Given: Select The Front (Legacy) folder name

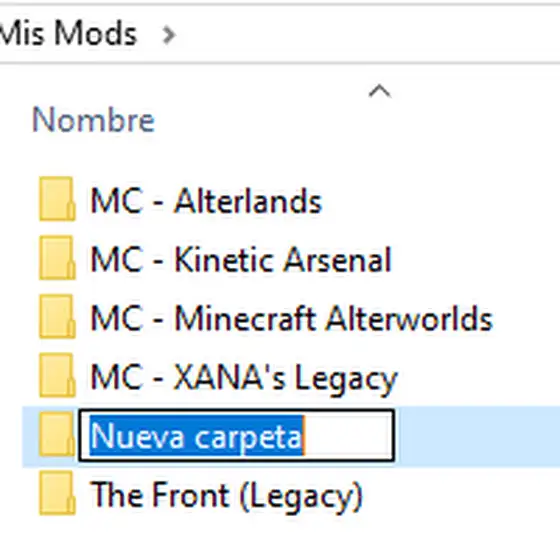Looking at the screenshot, I should click(226, 496).
